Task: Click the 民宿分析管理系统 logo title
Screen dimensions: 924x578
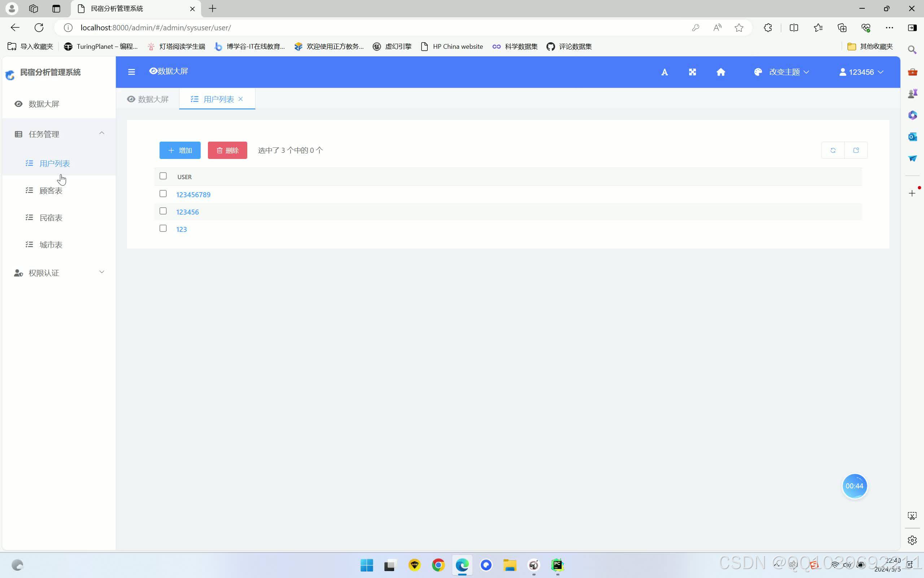Action: 50,72
